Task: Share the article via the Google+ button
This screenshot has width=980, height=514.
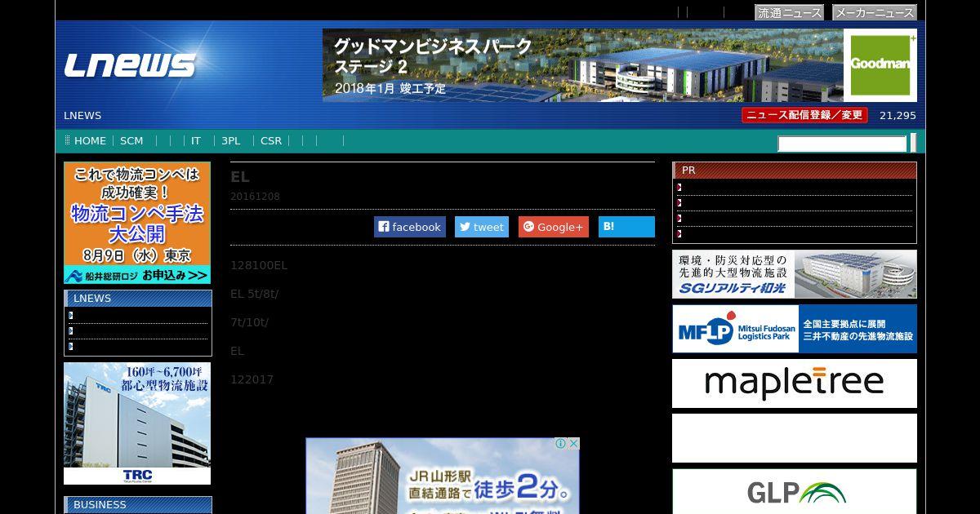Action: [x=554, y=227]
